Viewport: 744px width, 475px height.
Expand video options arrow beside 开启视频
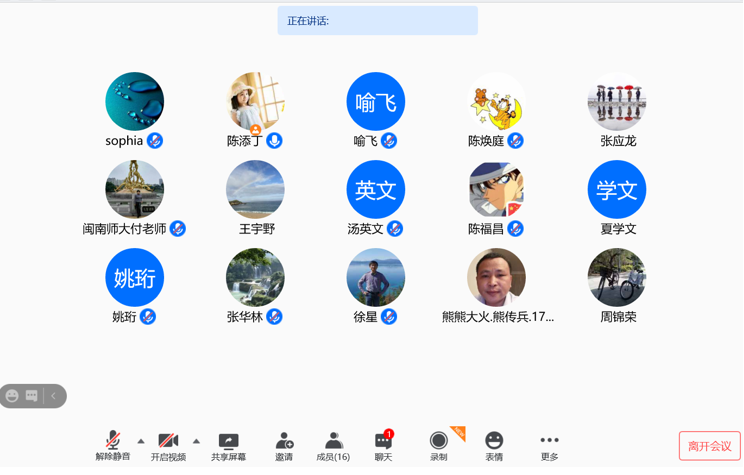(196, 441)
